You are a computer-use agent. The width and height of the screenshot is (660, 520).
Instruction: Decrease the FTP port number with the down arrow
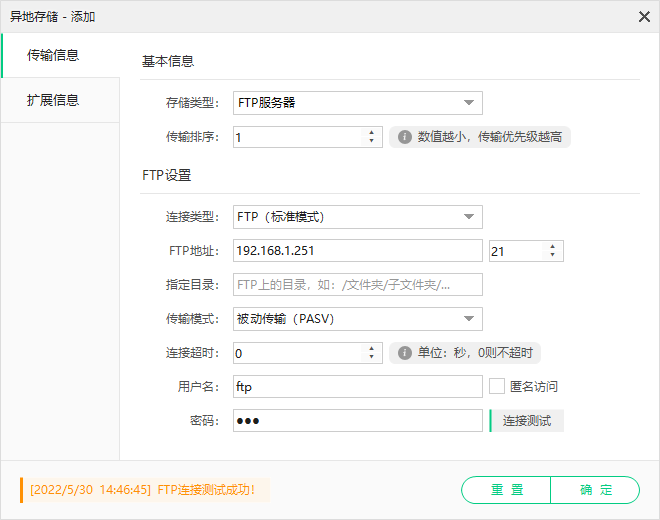click(552, 255)
